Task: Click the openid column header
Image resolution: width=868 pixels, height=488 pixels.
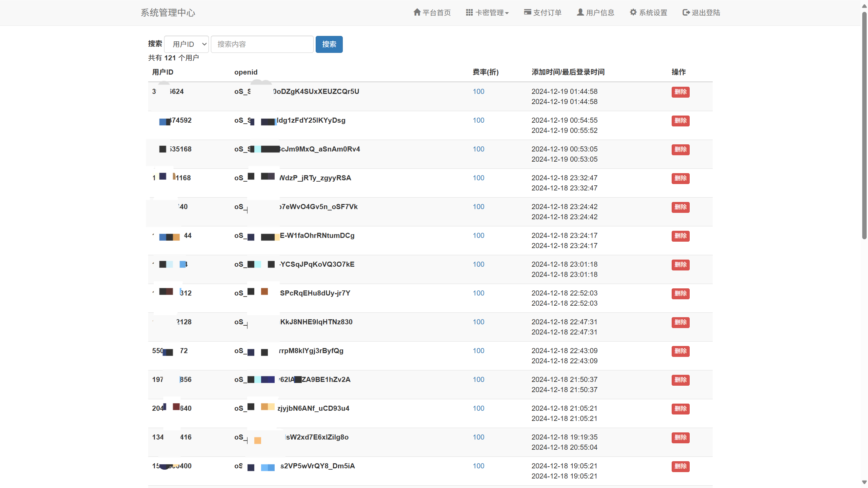Action: 246,72
